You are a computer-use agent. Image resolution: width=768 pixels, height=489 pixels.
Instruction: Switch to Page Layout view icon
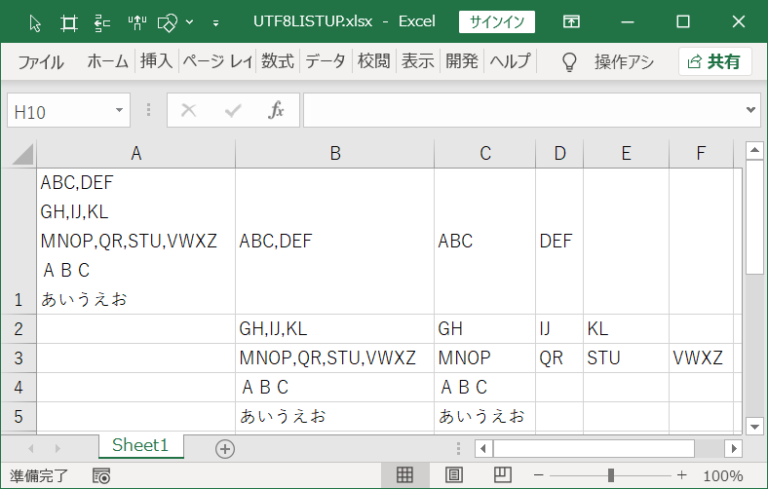(x=454, y=475)
